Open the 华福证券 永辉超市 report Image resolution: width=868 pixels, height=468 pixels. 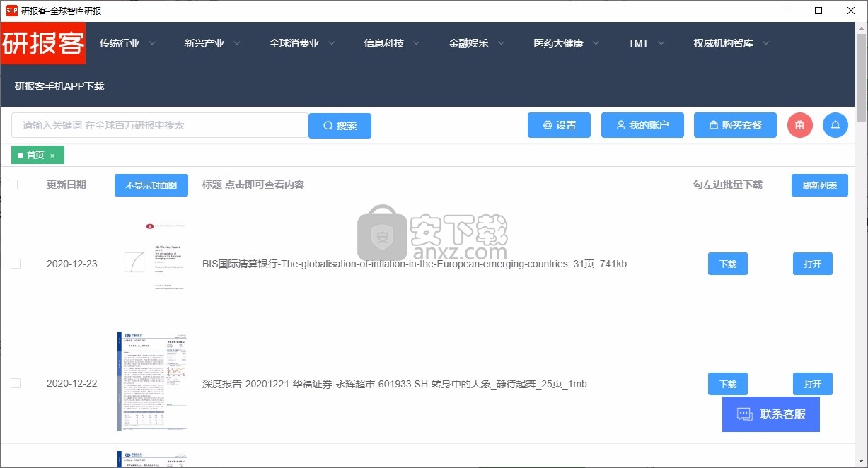(x=813, y=384)
